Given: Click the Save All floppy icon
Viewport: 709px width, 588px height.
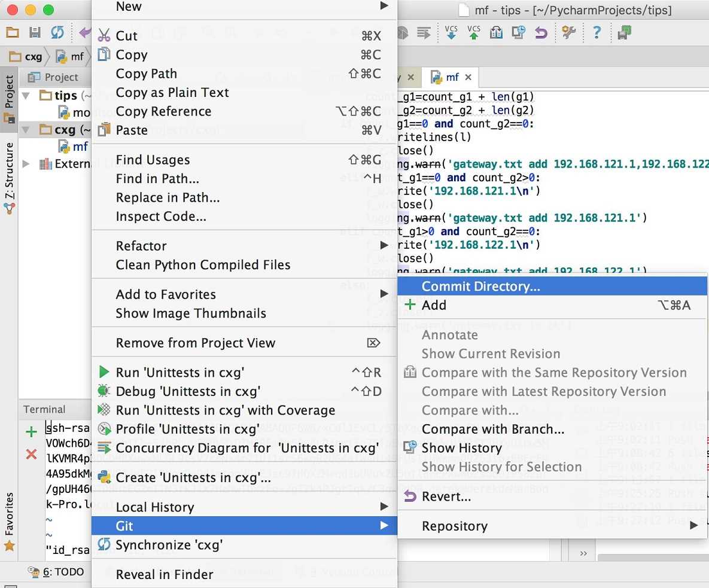Looking at the screenshot, I should tap(35, 32).
